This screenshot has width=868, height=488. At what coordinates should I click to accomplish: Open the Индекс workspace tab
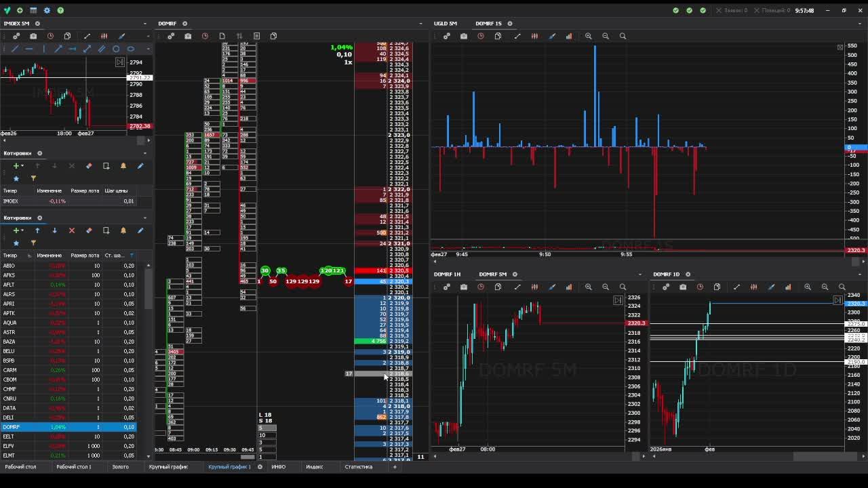tap(315, 467)
